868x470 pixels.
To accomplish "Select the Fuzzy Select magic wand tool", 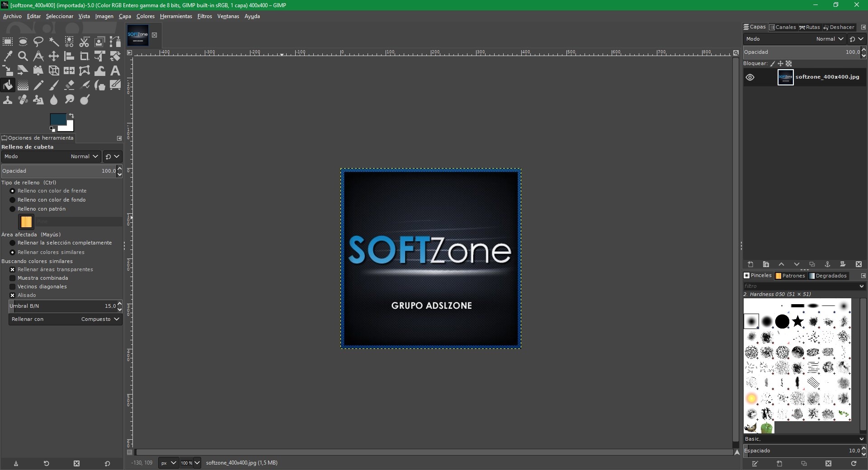I will (x=54, y=42).
